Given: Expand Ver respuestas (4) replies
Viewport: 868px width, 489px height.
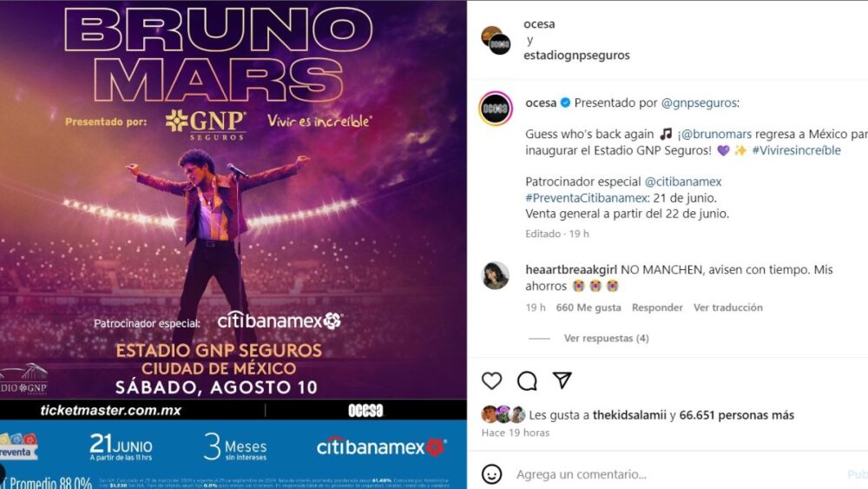Looking at the screenshot, I should point(606,338).
